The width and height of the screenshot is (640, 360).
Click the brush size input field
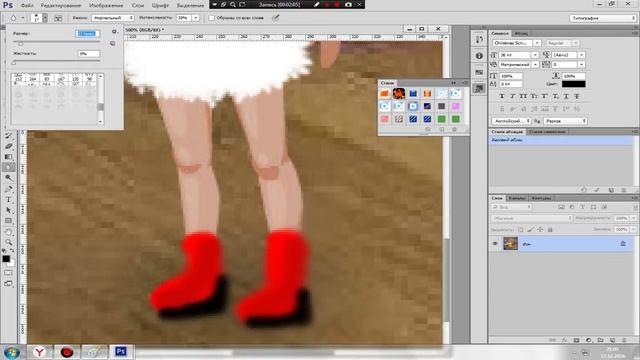(87, 33)
